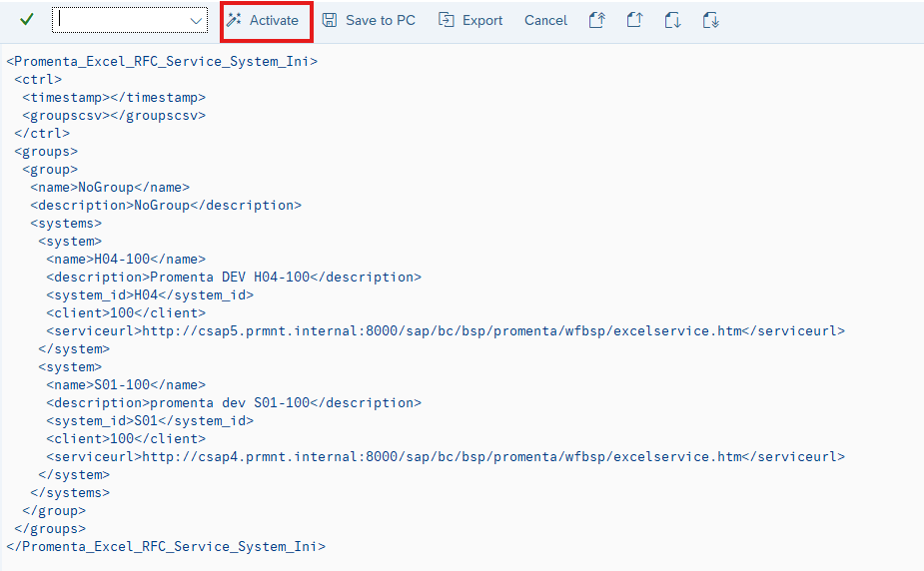The image size is (924, 571).
Task: Click the opening <groups> tag line
Action: pos(46,152)
